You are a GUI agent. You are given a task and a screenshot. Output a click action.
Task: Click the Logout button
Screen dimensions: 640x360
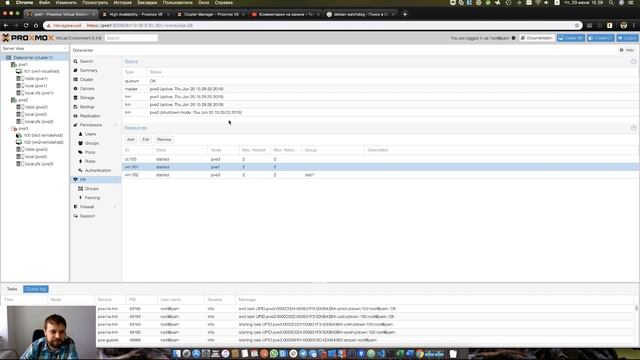coord(627,38)
